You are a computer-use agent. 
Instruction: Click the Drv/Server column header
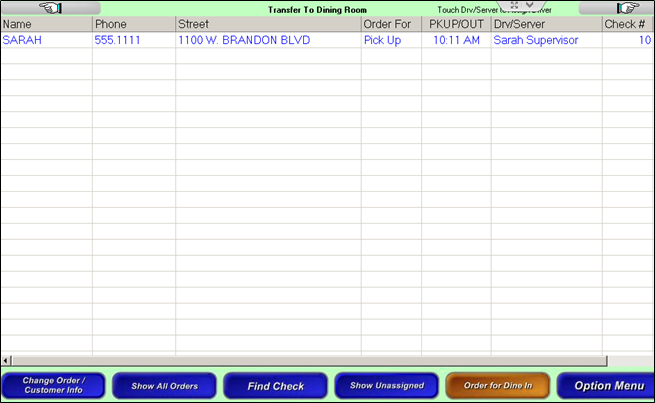(545, 24)
